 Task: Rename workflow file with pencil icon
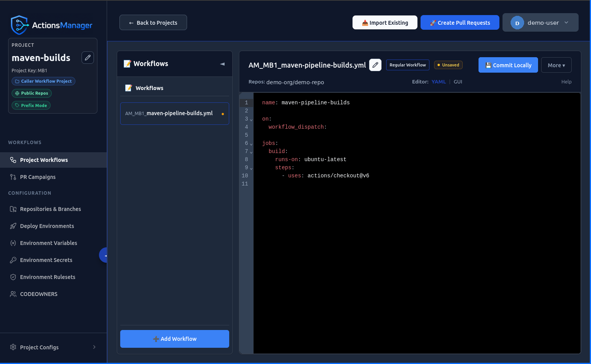coord(375,65)
